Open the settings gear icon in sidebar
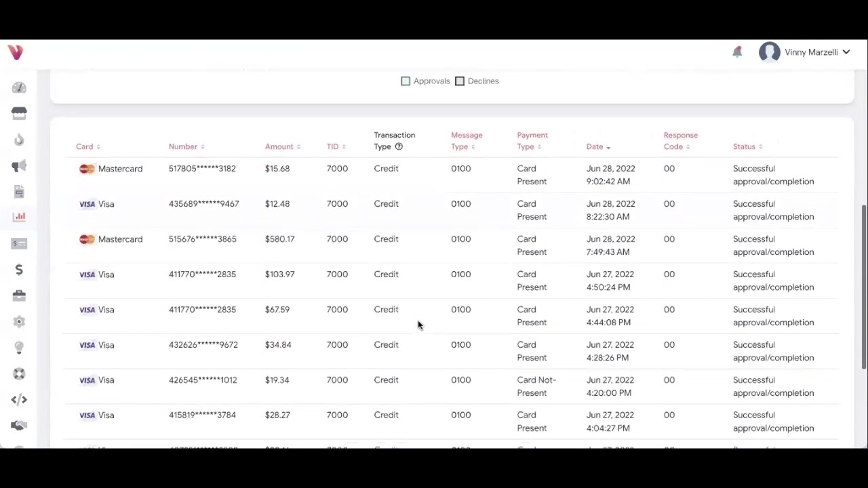The width and height of the screenshot is (868, 488). (19, 322)
